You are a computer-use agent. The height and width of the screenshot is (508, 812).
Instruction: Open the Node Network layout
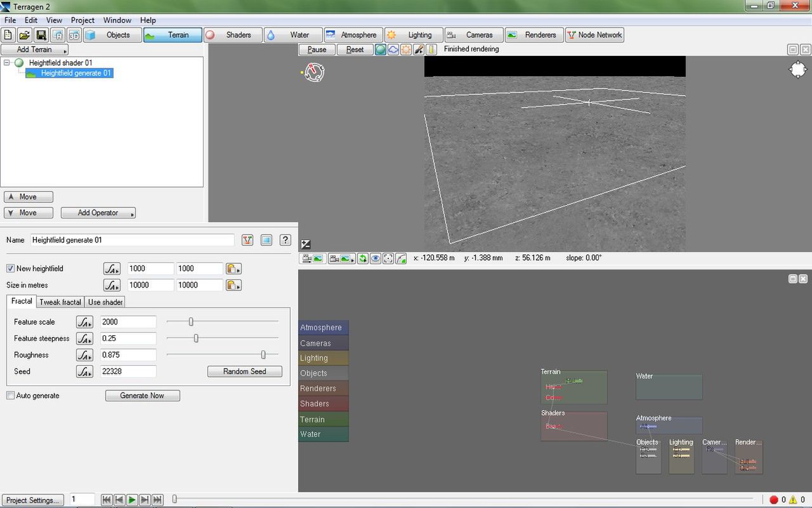coord(594,35)
